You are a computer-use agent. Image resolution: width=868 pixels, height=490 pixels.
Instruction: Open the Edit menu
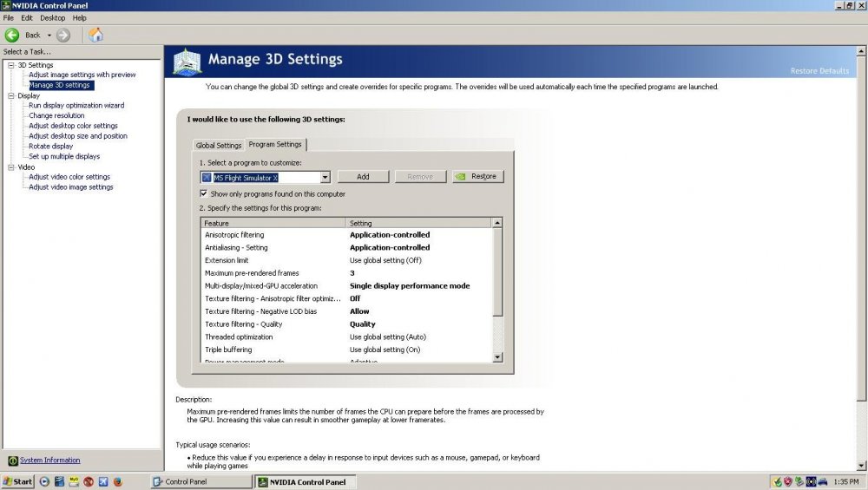27,17
